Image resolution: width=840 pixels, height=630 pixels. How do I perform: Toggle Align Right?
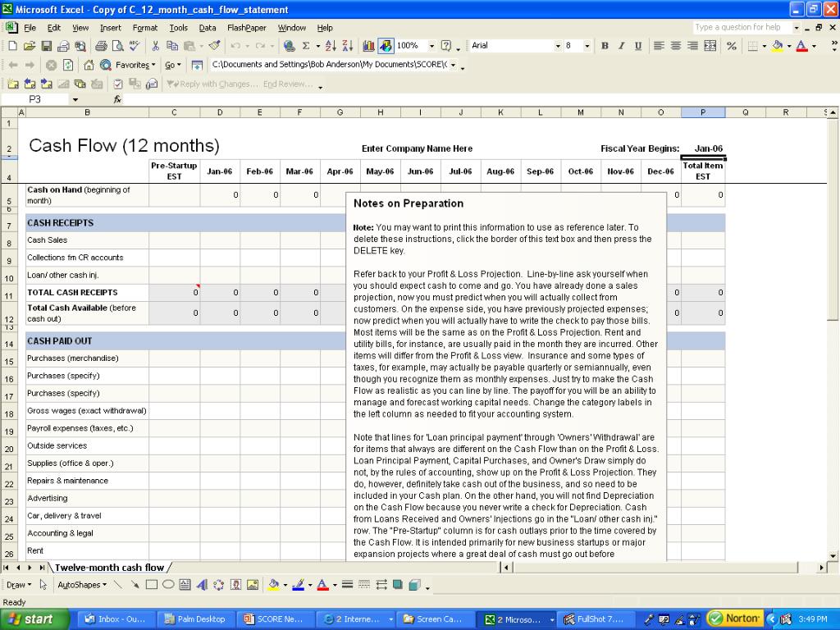pyautogui.click(x=692, y=46)
